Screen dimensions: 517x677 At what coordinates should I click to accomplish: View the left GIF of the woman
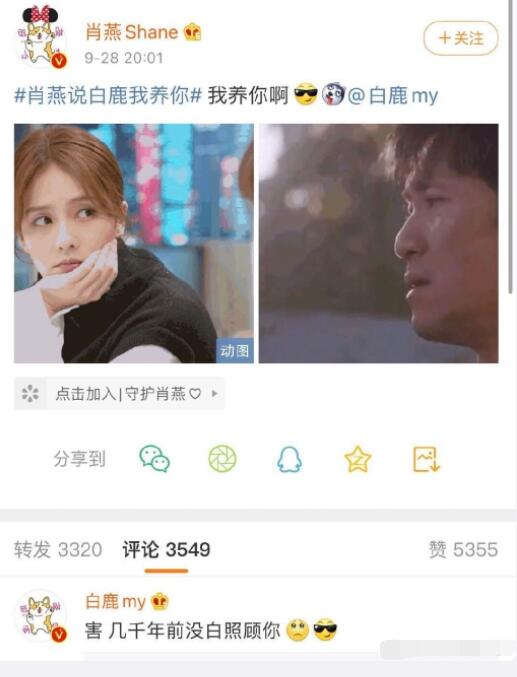click(134, 244)
